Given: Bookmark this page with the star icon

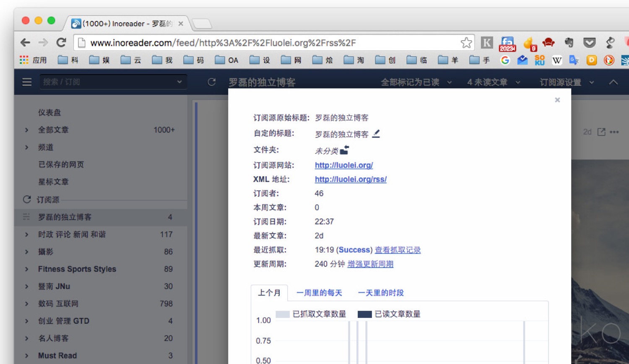Looking at the screenshot, I should [x=466, y=43].
